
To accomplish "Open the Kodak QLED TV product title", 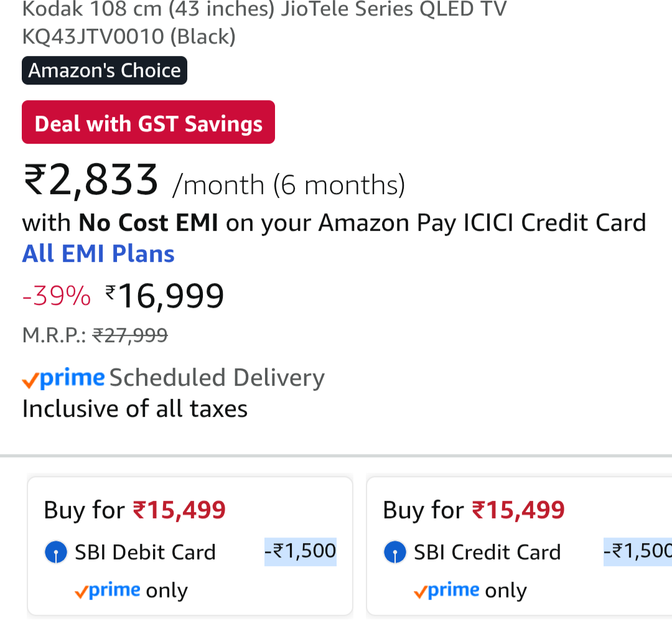I will [x=264, y=22].
